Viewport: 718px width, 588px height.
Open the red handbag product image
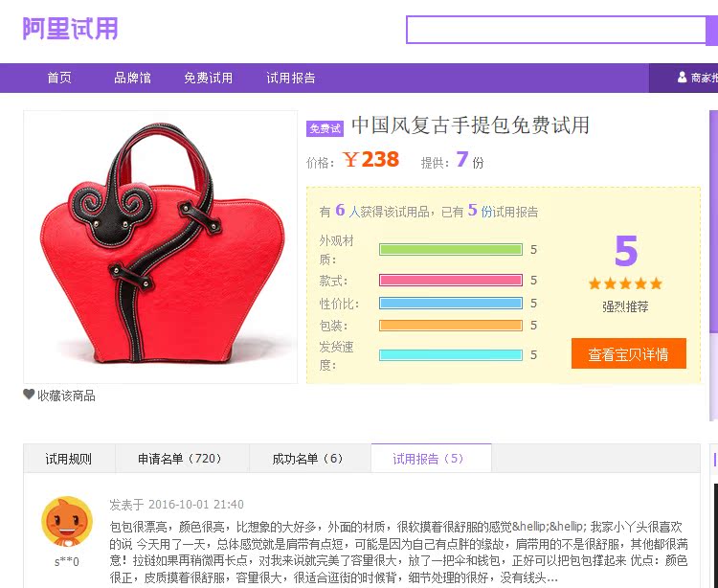coord(160,247)
